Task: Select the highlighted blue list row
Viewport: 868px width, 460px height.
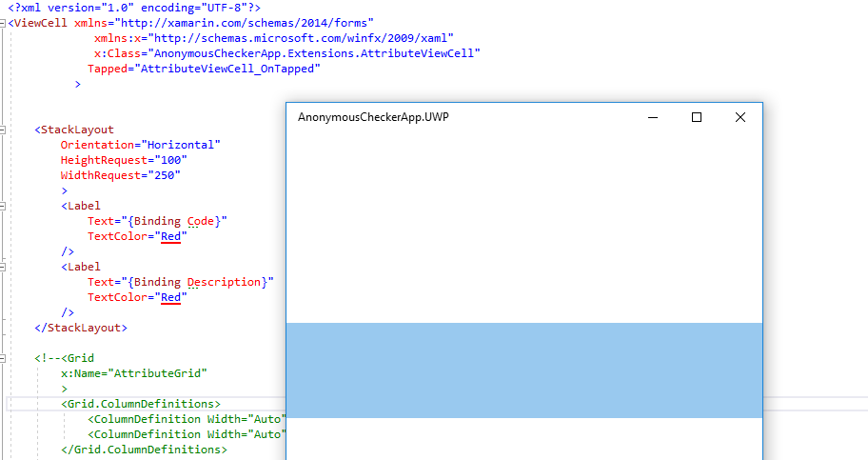Action: 524,370
